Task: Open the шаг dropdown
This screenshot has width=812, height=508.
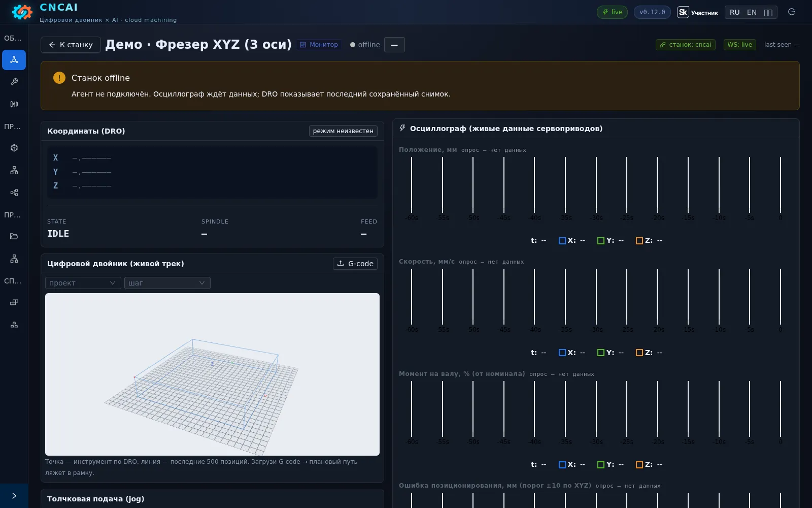Action: [167, 283]
